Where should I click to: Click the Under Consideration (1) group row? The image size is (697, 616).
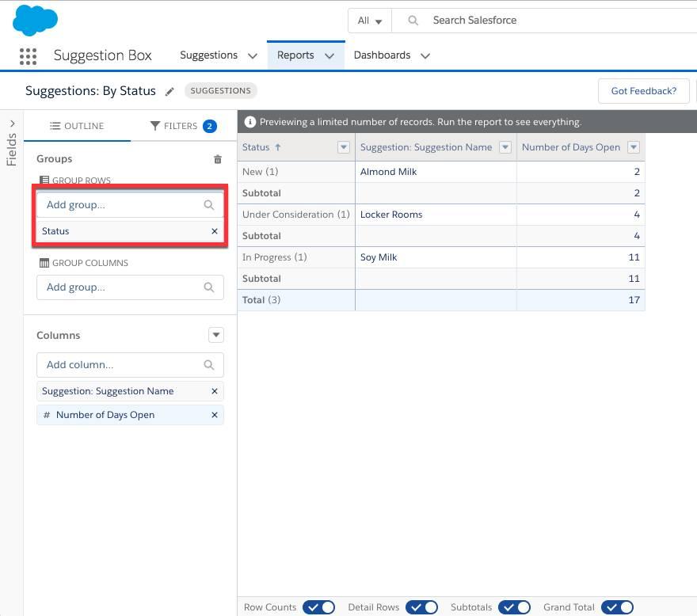point(296,215)
